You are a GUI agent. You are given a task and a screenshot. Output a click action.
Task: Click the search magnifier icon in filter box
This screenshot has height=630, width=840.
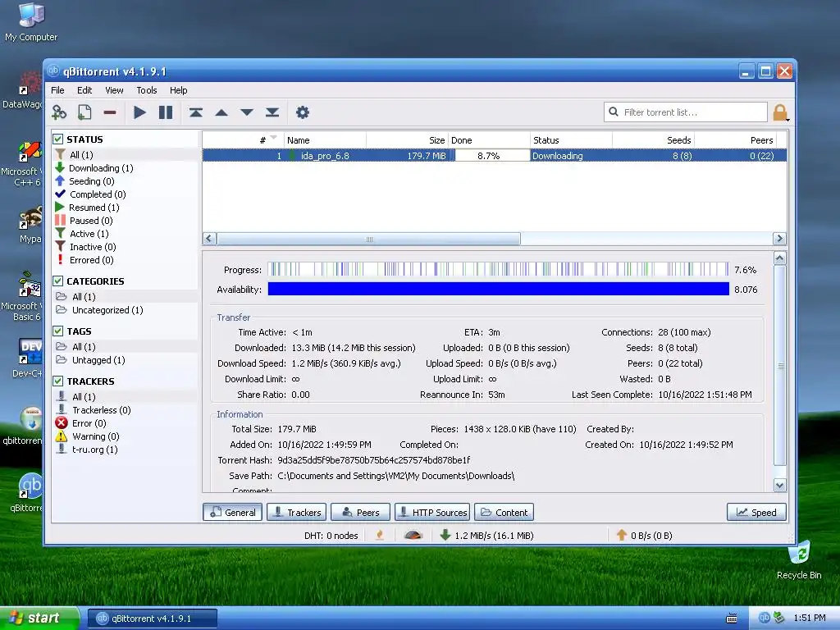point(614,112)
